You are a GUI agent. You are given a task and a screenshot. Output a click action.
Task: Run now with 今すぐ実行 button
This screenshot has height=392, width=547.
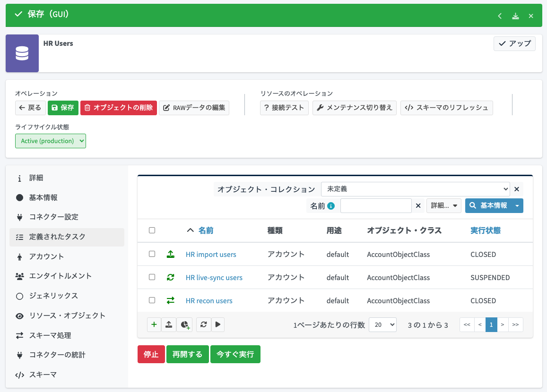pyautogui.click(x=235, y=354)
